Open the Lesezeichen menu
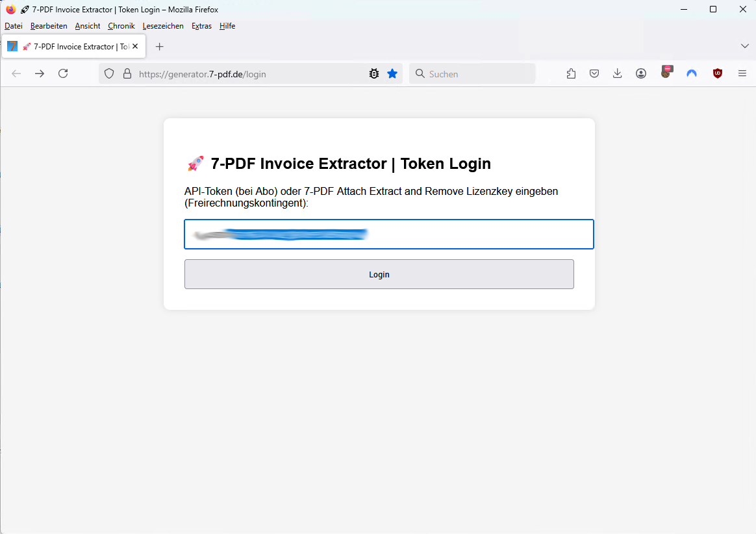 coord(163,26)
